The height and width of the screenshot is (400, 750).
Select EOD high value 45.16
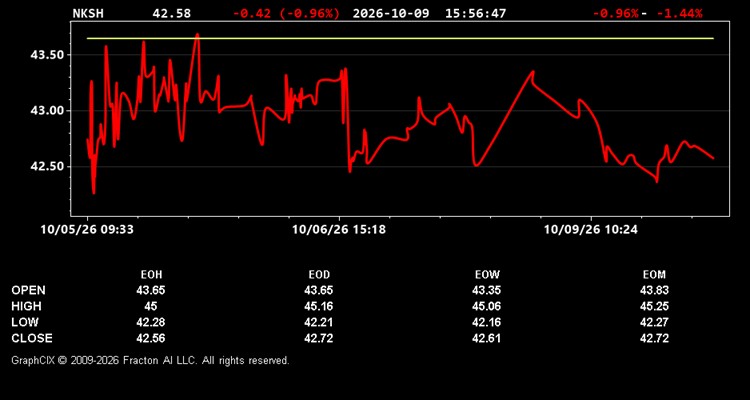pyautogui.click(x=319, y=306)
